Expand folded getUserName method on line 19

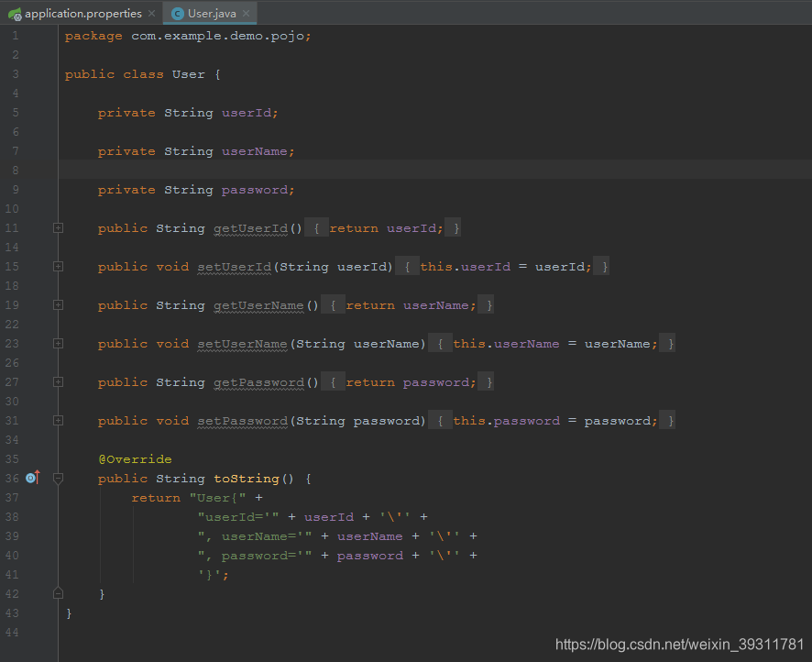pyautogui.click(x=58, y=305)
